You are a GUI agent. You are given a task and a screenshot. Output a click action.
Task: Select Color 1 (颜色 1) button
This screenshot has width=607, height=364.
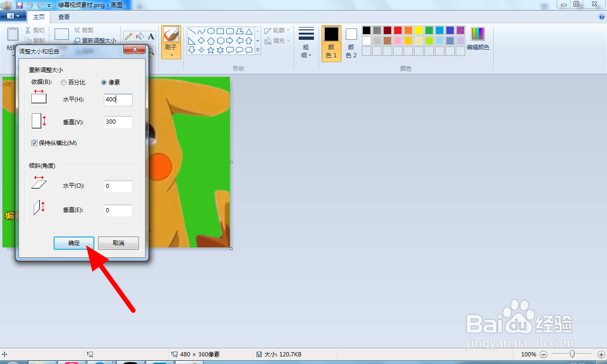pos(331,44)
